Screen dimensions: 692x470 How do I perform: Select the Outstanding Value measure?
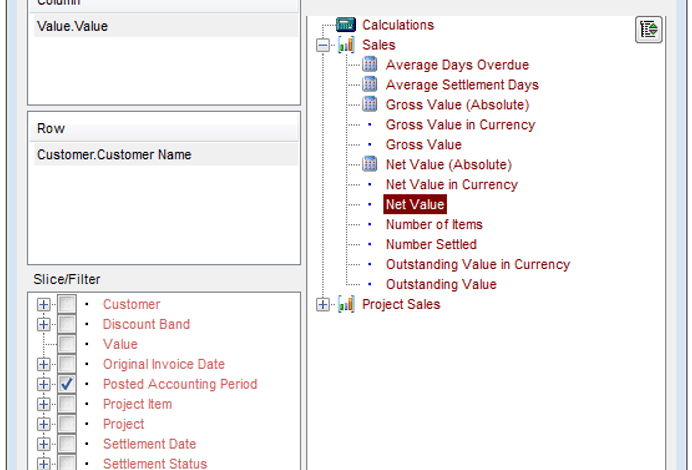(x=441, y=284)
